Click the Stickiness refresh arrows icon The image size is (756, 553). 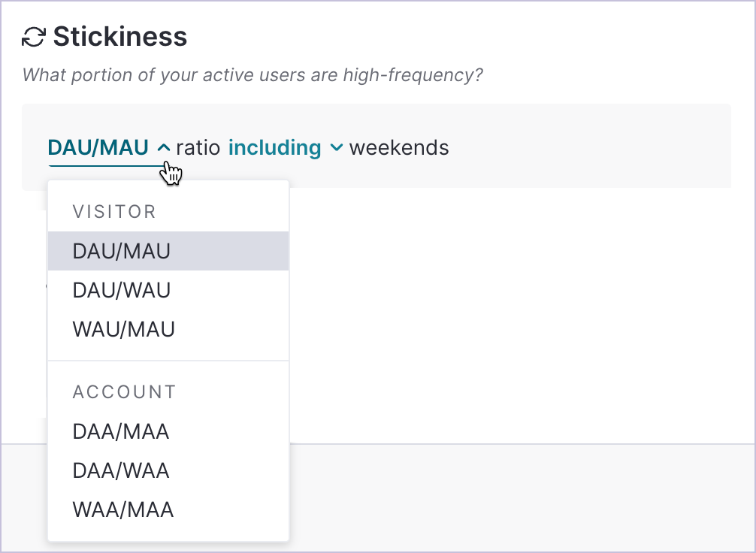34,37
